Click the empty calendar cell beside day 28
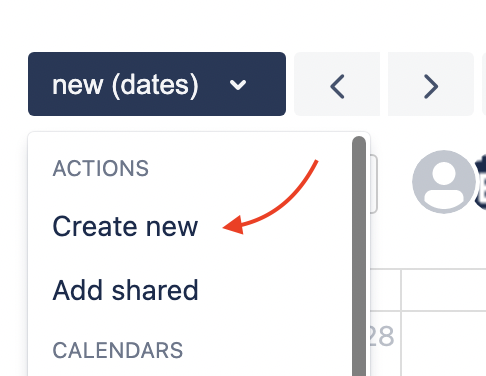 444,344
